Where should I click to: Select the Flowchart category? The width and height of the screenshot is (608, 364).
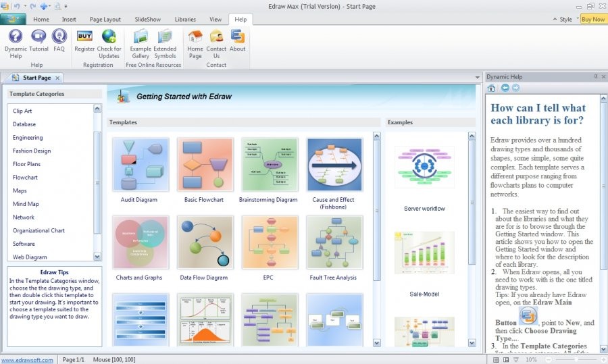pyautogui.click(x=25, y=177)
